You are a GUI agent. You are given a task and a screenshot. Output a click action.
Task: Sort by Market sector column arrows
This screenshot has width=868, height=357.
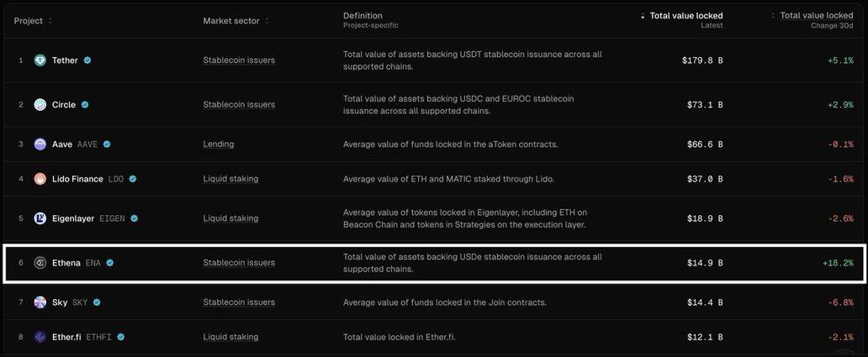click(267, 21)
